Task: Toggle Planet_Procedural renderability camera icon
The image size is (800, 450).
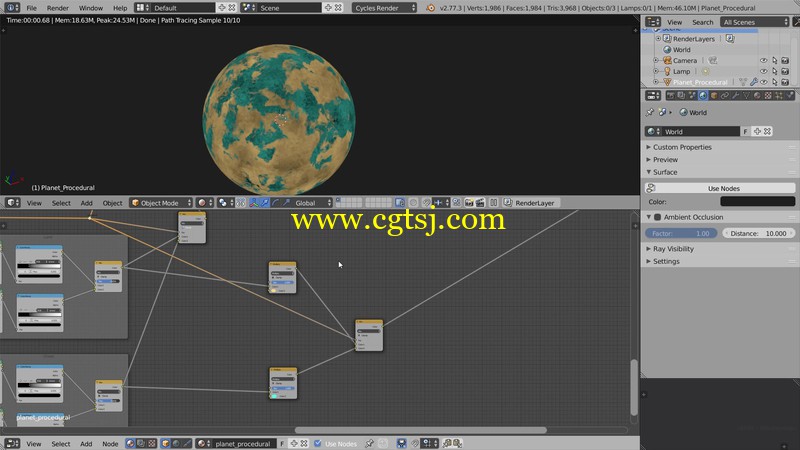Action: point(785,82)
